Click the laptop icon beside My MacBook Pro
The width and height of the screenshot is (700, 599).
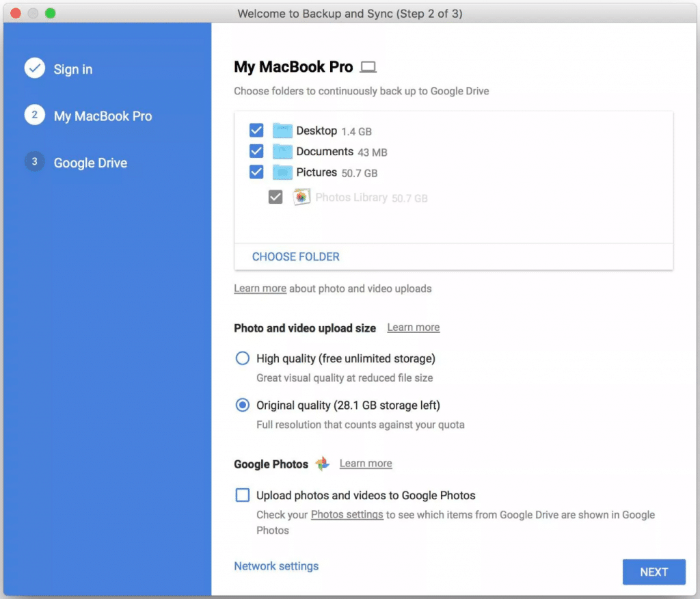click(x=369, y=67)
